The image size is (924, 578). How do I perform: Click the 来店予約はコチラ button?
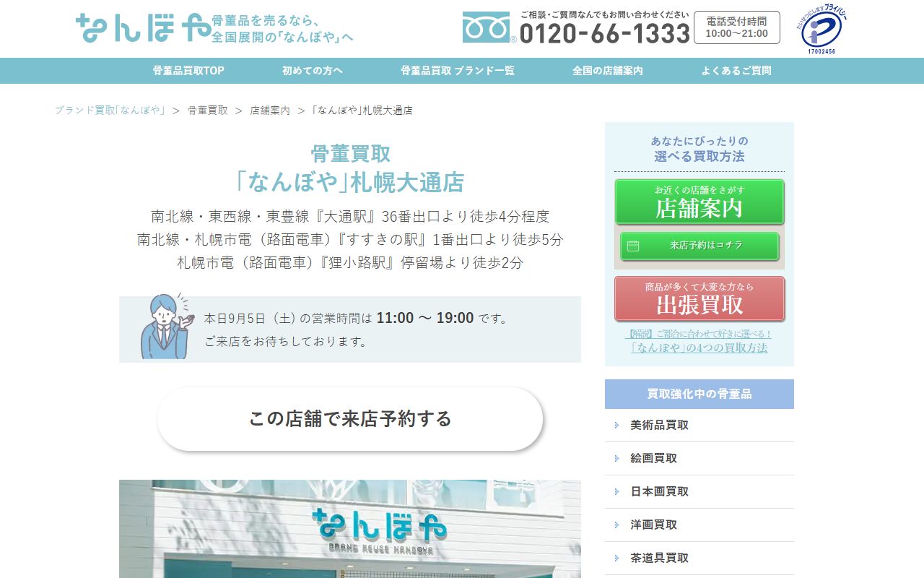pos(699,246)
